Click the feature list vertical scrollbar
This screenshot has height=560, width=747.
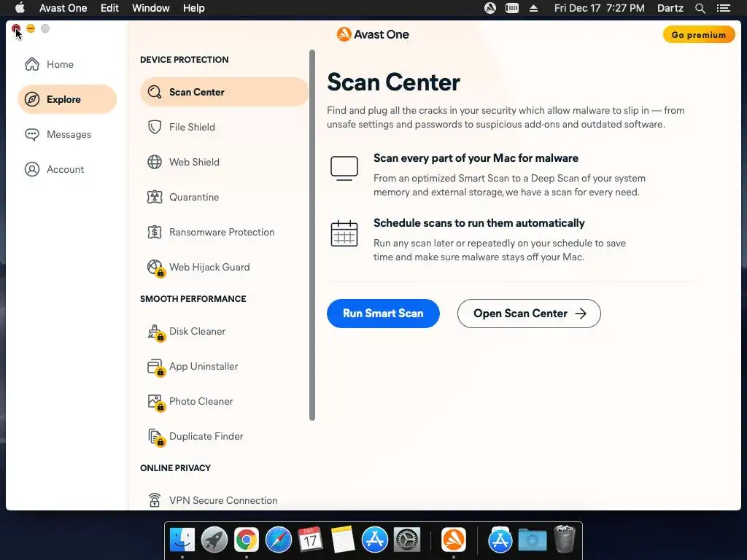pos(312,235)
